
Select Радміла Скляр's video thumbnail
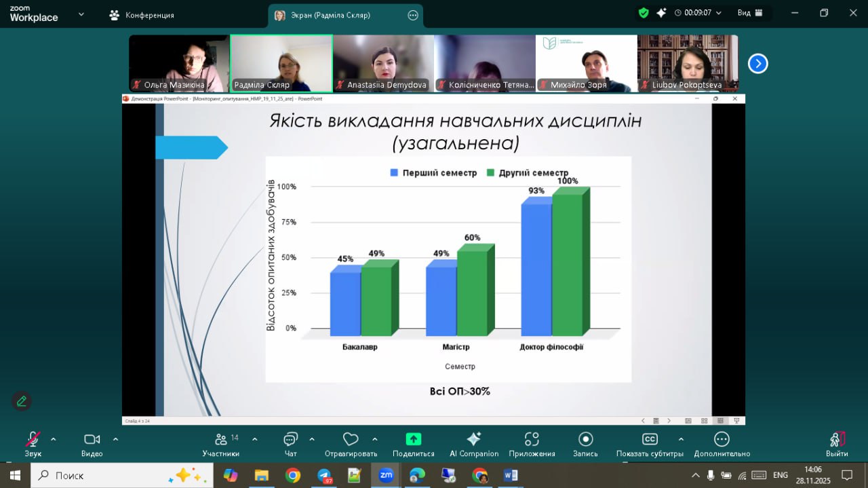[x=281, y=64]
